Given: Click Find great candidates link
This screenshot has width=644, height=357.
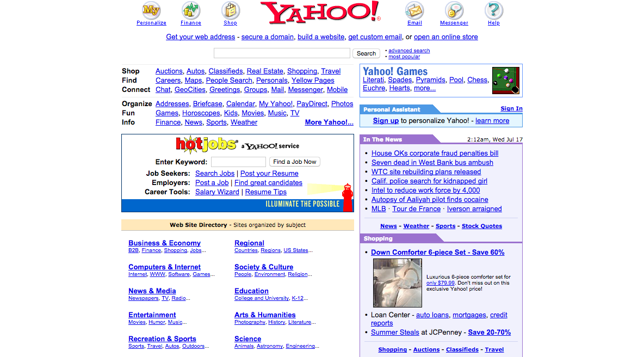Looking at the screenshot, I should tap(268, 183).
